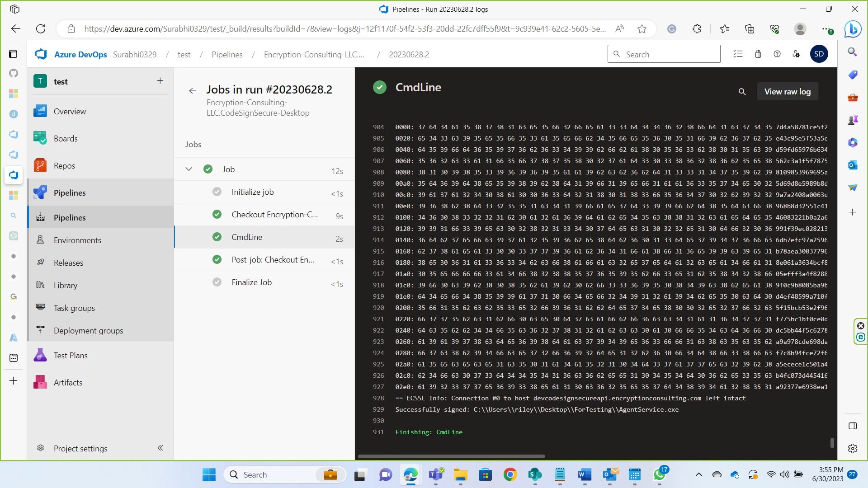The width and height of the screenshot is (868, 488).
Task: Select the Checkout Encryption-C... step
Action: point(274,215)
